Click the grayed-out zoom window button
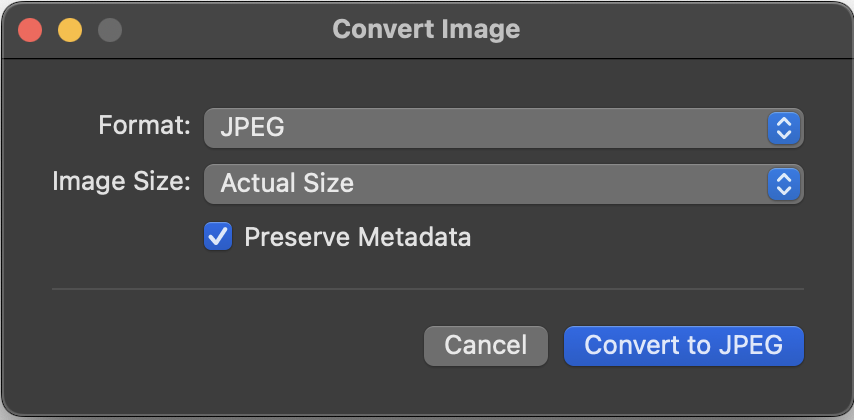Screen dimensions: 854x420 (x=109, y=30)
